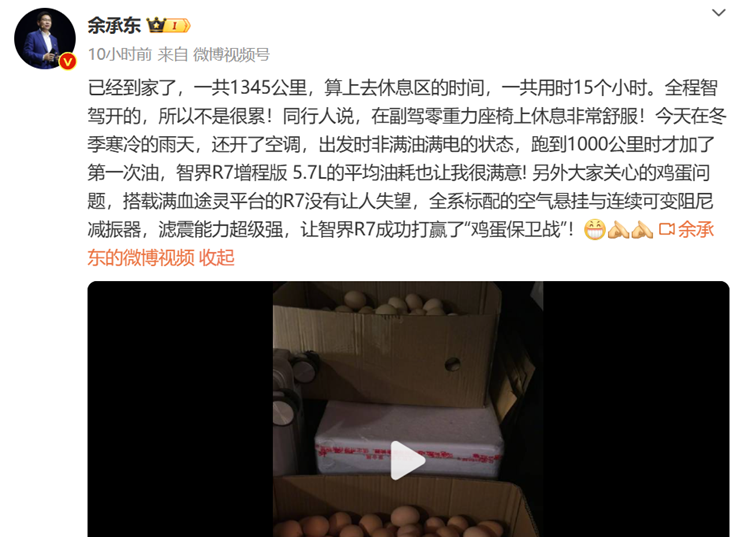Open 余承东's profile avatar photo
The image size is (750, 537).
pyautogui.click(x=44, y=39)
